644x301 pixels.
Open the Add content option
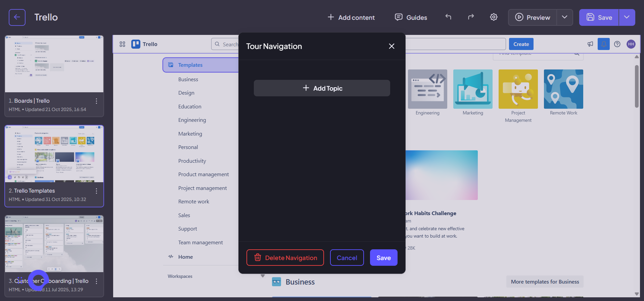351,17
